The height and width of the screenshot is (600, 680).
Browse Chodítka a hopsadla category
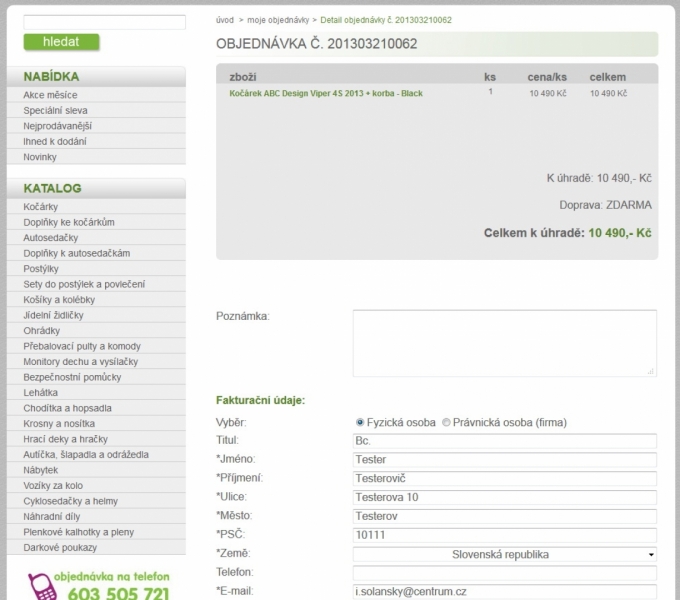(x=67, y=408)
